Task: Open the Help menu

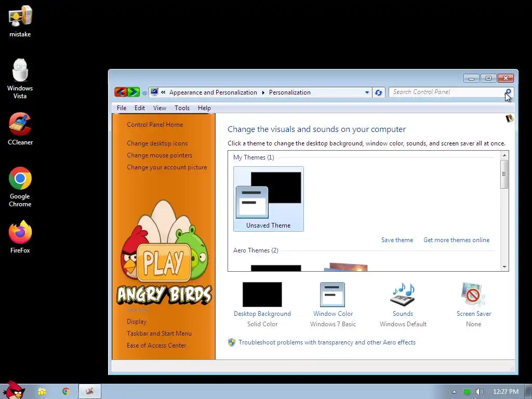Action: [x=204, y=108]
